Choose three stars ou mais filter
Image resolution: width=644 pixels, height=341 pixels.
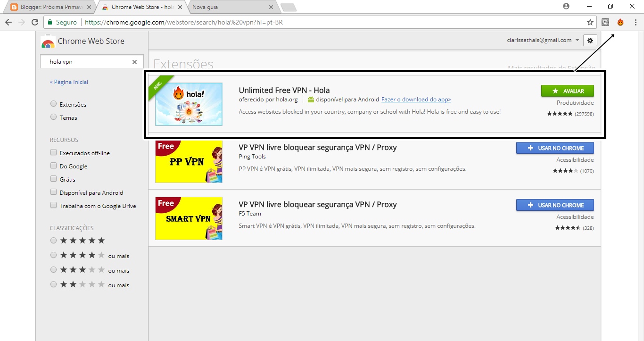tap(53, 270)
